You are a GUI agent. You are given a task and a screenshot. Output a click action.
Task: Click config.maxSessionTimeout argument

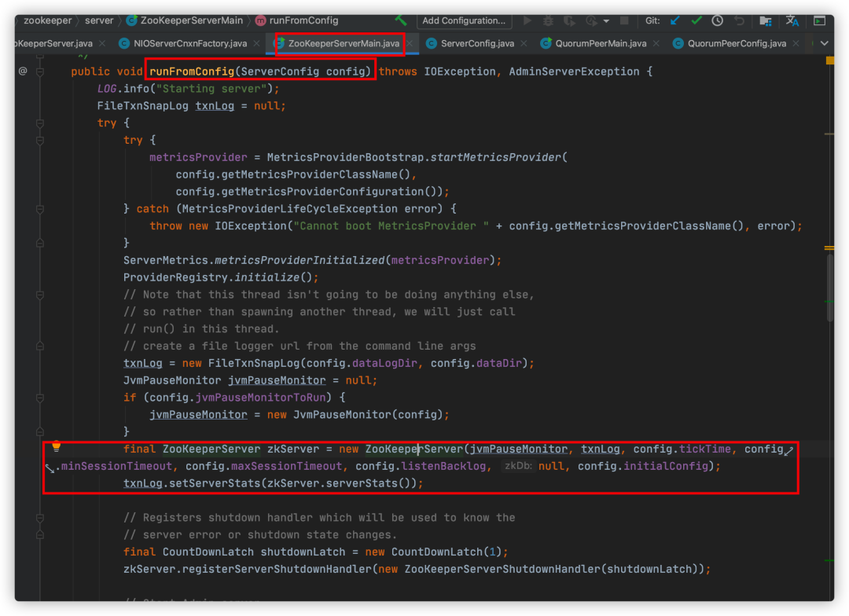coord(263,466)
